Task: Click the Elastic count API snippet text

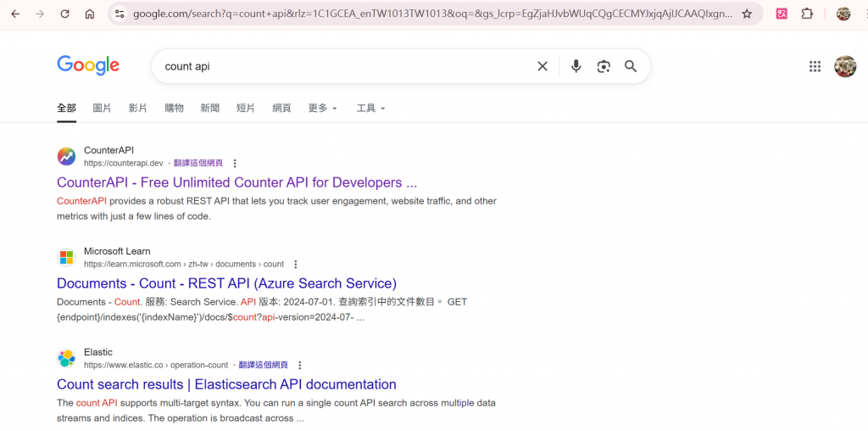Action: (276, 411)
